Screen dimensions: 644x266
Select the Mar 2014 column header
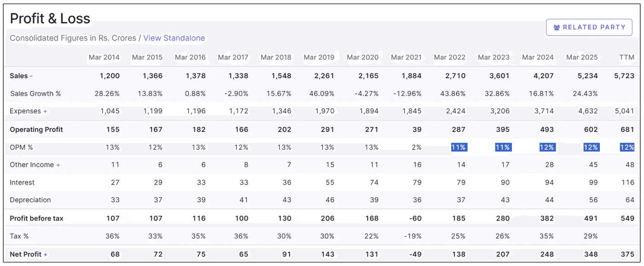point(104,57)
